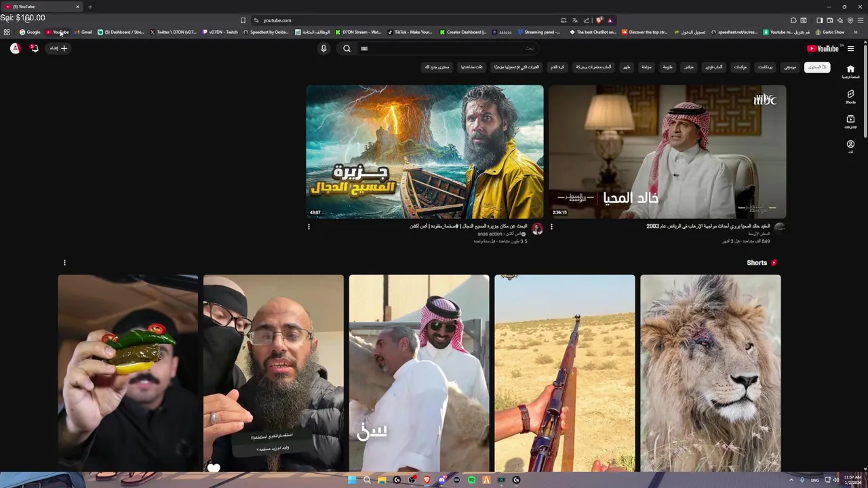868x488 pixels.
Task: Select the 'ألعاب فيديو' video games filter chip
Action: tap(714, 67)
